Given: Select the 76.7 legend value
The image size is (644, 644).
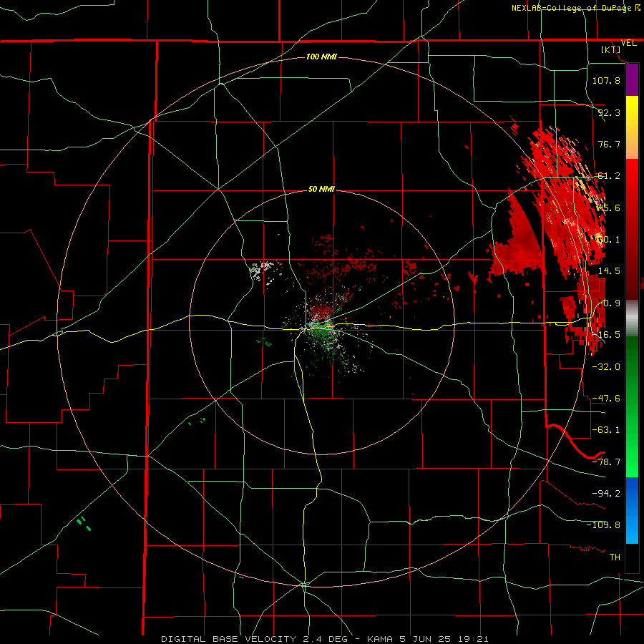Looking at the screenshot, I should [609, 144].
